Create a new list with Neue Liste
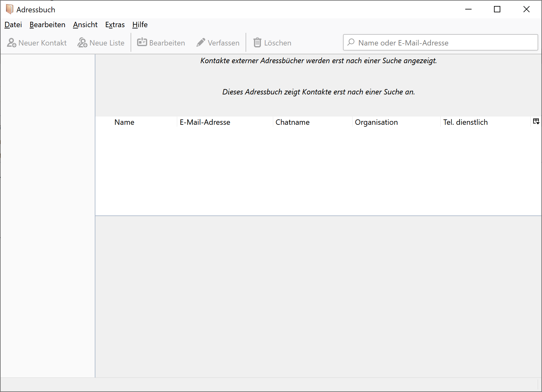Image resolution: width=542 pixels, height=392 pixels. (x=101, y=43)
